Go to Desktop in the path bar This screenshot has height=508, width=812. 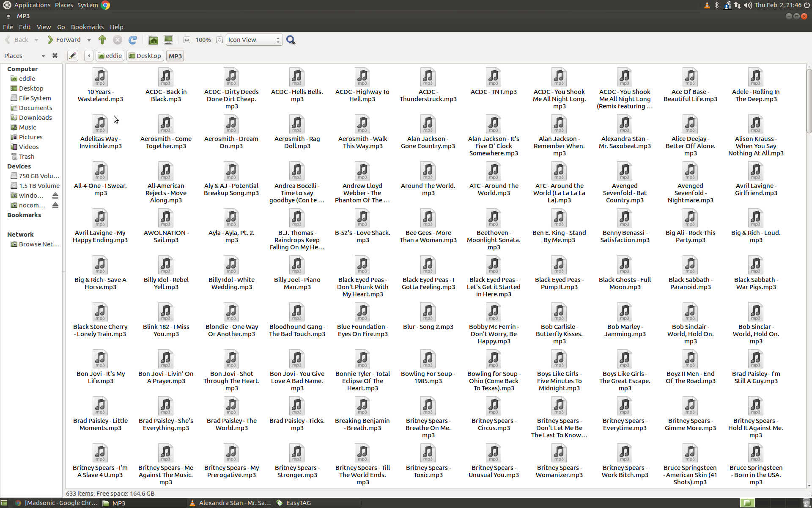145,56
